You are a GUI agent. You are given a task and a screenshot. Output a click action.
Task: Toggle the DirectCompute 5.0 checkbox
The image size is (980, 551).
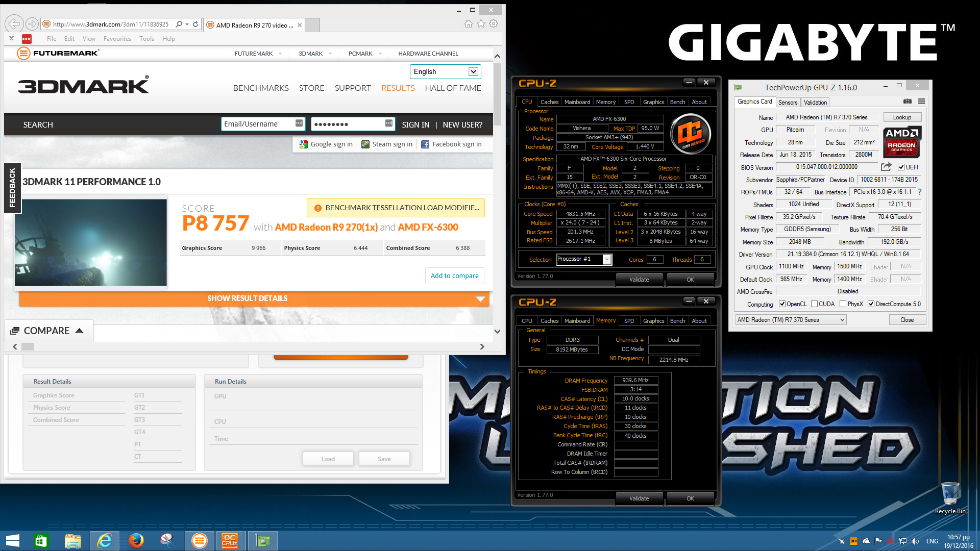[871, 304]
